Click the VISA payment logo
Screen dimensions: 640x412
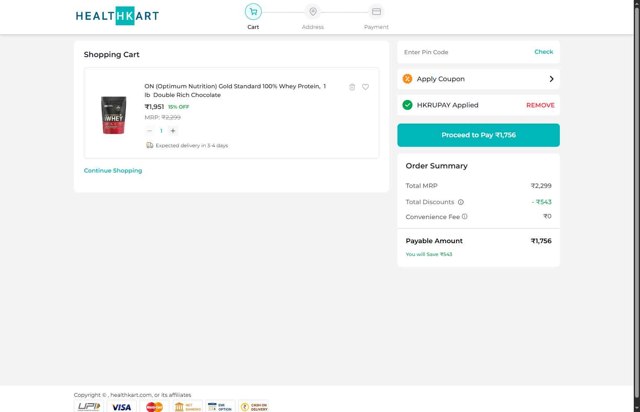pyautogui.click(x=122, y=407)
